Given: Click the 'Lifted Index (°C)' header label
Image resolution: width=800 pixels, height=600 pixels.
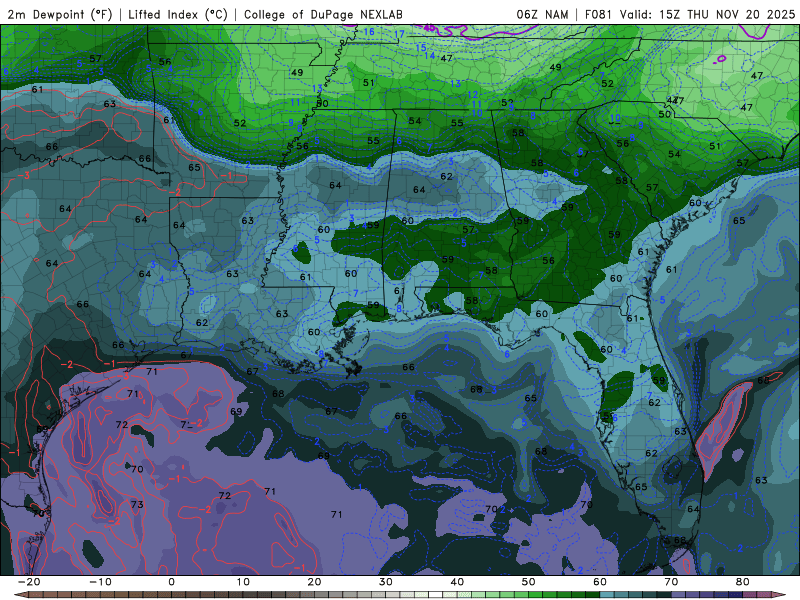Looking at the screenshot, I should (178, 14).
